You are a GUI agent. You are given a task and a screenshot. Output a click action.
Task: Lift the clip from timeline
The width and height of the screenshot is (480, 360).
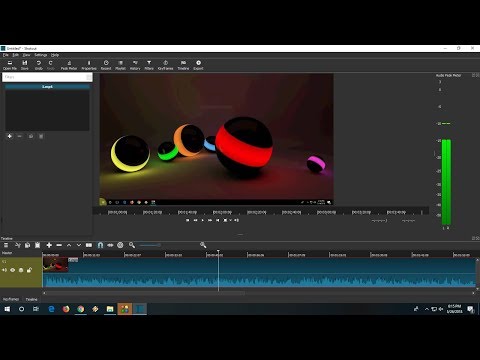pos(69,245)
